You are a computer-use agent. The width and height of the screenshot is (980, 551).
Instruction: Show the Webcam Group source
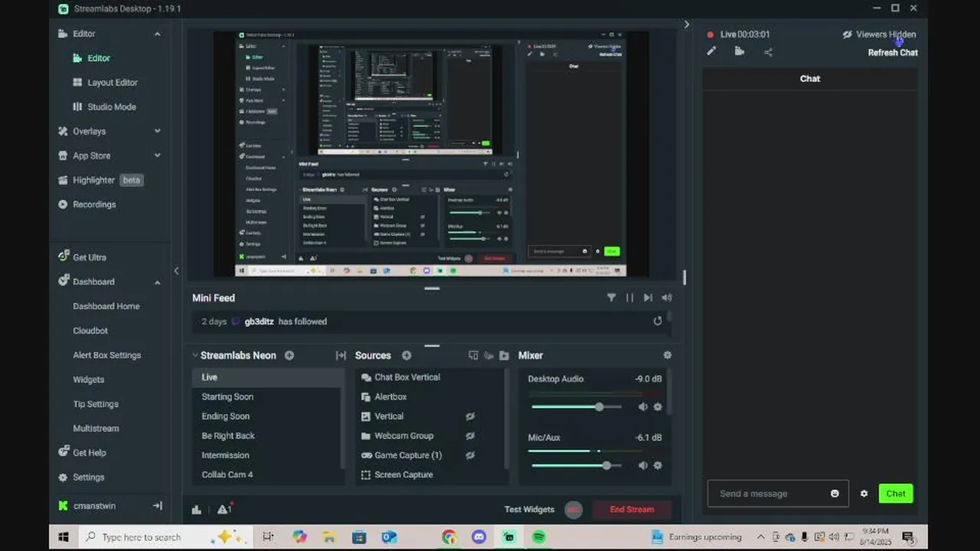point(470,436)
